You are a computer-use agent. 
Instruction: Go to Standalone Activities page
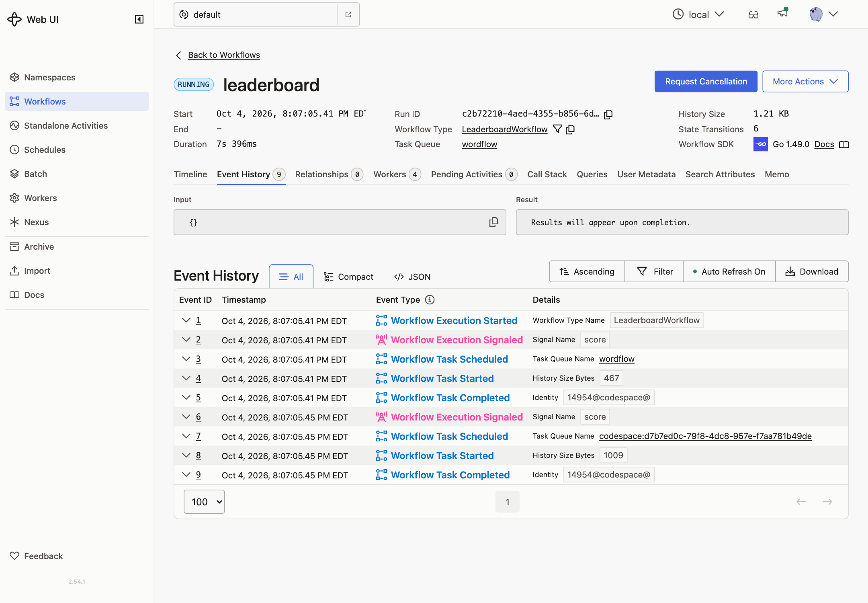click(x=77, y=125)
